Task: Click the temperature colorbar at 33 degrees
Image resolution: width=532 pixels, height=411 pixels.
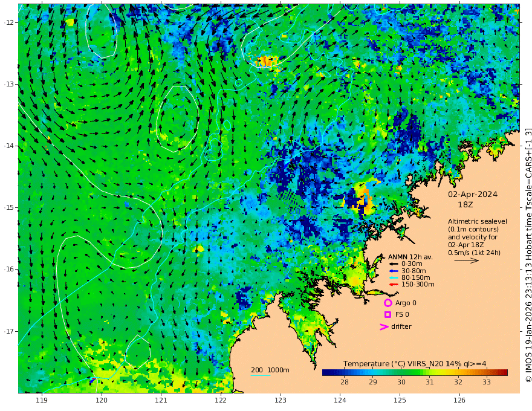Action: point(487,373)
